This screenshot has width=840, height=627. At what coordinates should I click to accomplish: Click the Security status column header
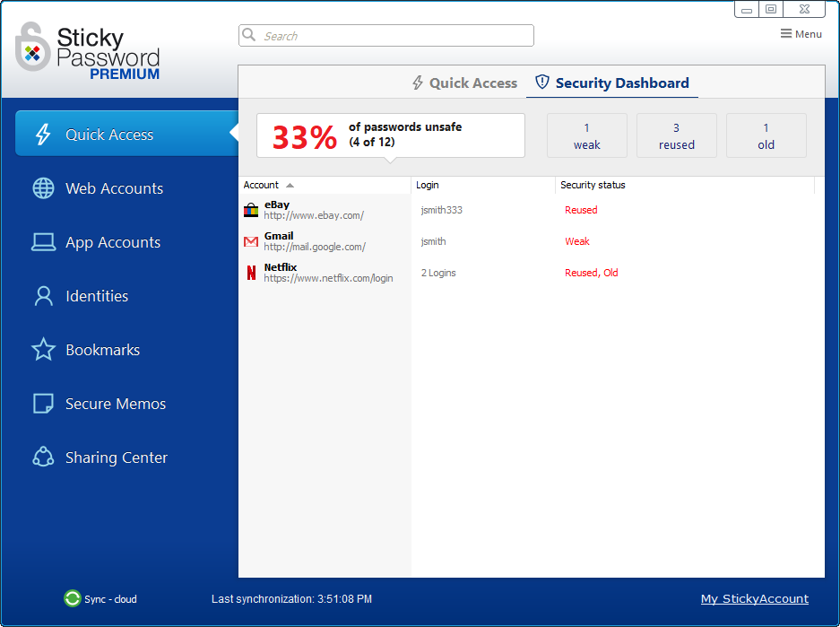click(593, 186)
